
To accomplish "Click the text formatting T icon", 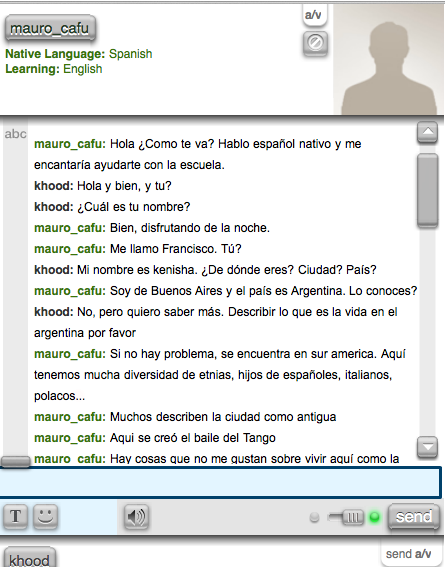I will coord(16,516).
